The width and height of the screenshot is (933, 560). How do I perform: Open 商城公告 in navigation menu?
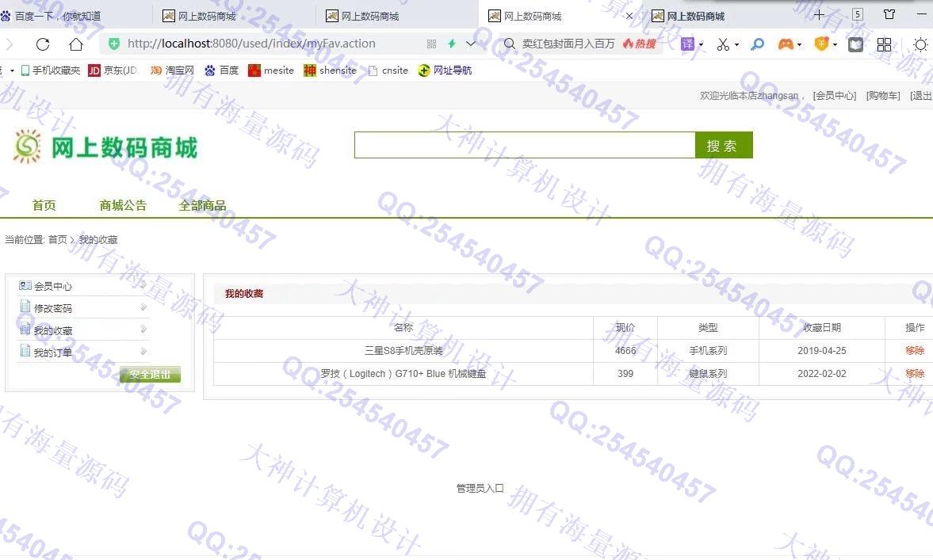pos(123,205)
